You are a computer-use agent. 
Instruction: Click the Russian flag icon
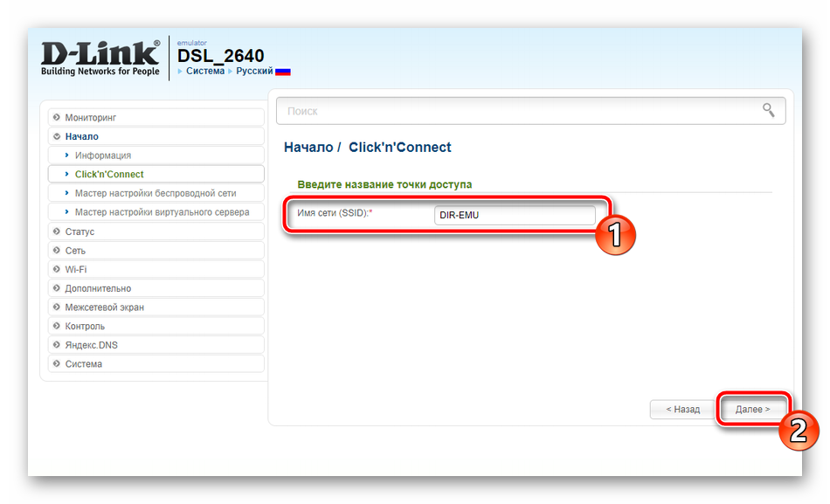click(x=283, y=72)
